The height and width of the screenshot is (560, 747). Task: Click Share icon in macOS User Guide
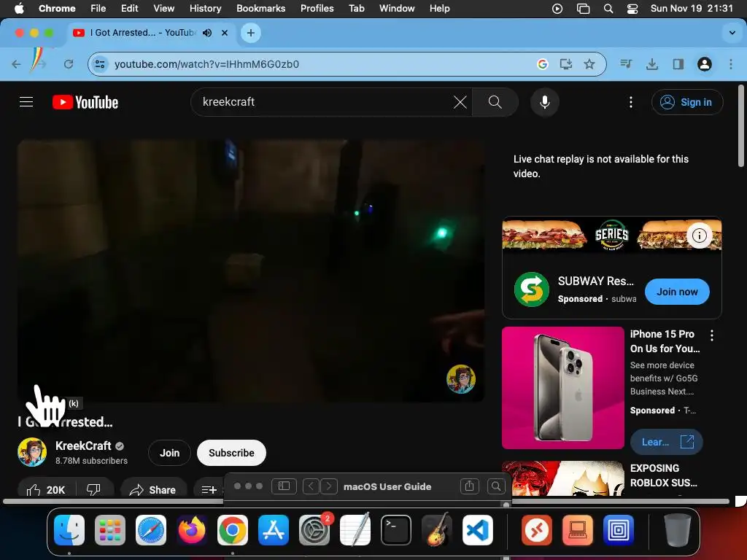469,486
